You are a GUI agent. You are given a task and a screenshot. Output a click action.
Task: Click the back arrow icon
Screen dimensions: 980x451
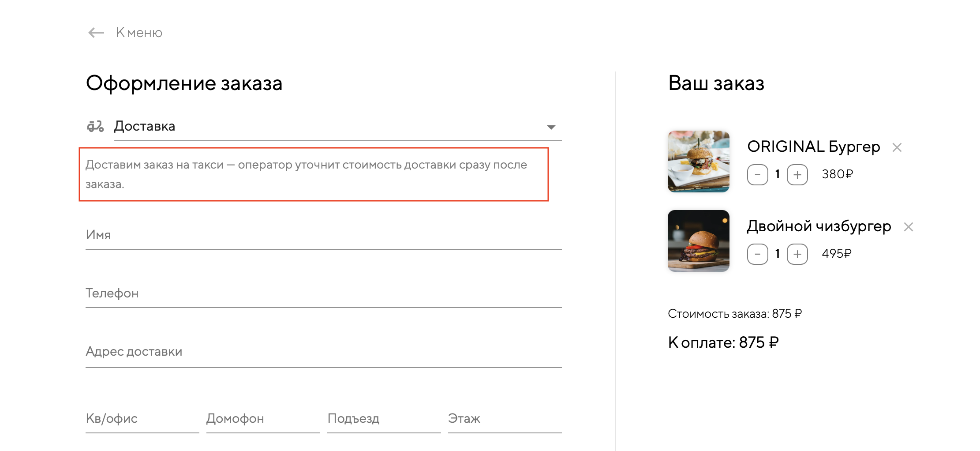coord(96,33)
